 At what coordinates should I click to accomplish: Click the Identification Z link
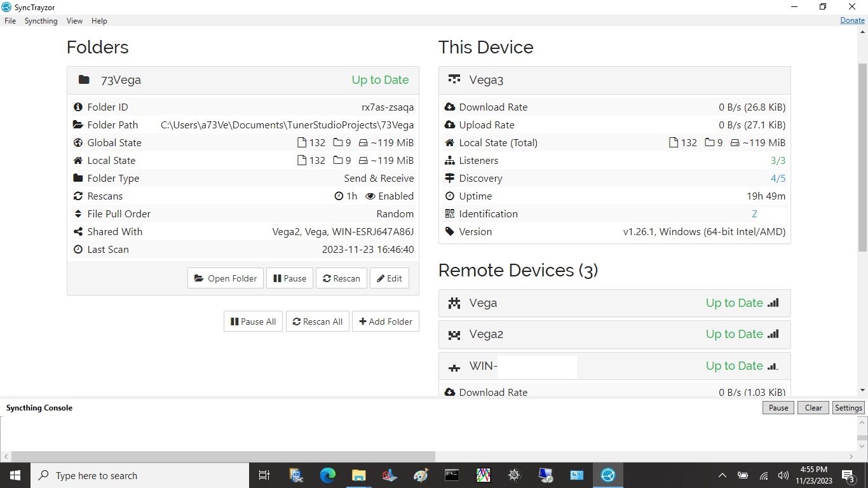754,214
